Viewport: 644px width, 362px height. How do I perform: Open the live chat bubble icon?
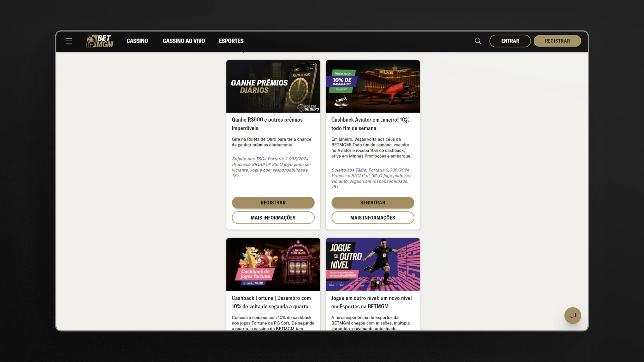tap(573, 315)
